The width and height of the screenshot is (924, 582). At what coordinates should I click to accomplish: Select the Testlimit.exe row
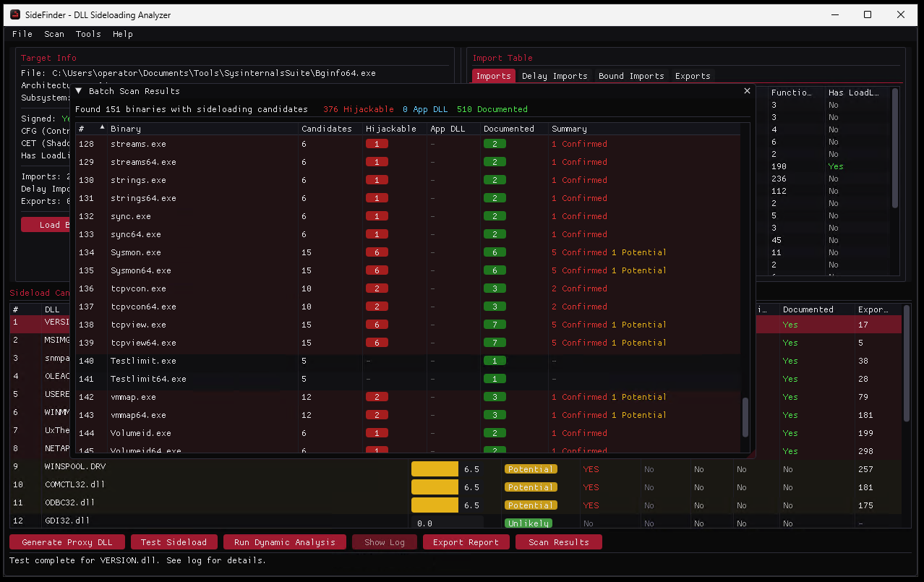(408, 361)
